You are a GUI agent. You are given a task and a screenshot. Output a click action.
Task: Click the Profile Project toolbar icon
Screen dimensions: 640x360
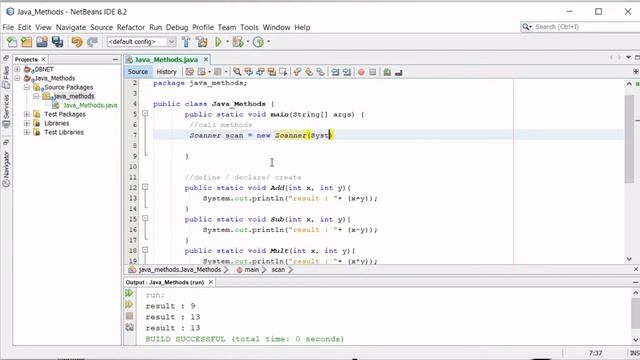tap(258, 42)
